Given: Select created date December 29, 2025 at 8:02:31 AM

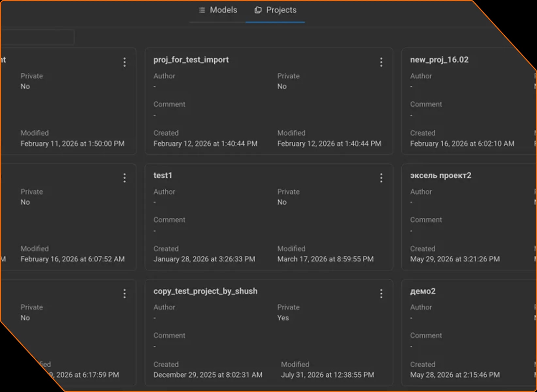Looking at the screenshot, I should (x=208, y=375).
